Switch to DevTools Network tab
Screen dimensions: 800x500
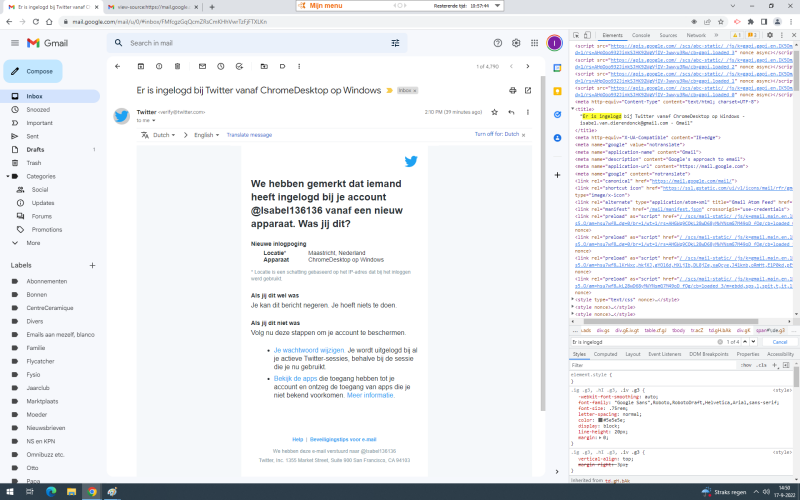[x=696, y=35]
